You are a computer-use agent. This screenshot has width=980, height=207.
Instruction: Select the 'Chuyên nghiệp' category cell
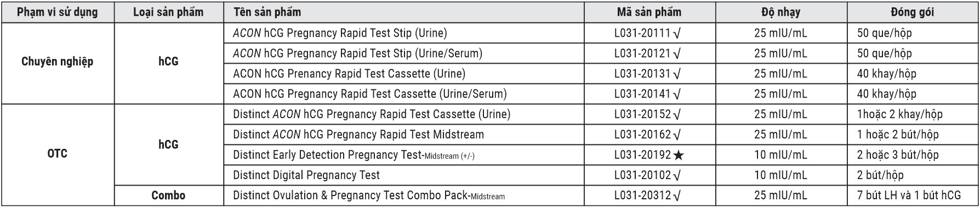pos(58,63)
